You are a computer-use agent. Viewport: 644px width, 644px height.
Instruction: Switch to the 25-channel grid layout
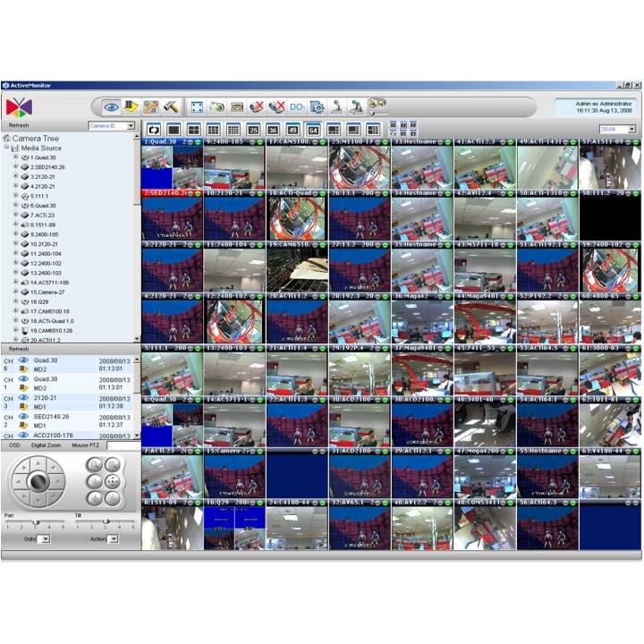(x=253, y=129)
